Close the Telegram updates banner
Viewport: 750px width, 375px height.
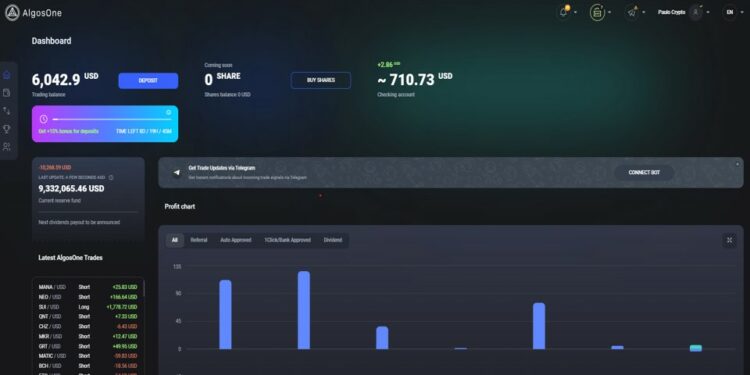click(738, 164)
